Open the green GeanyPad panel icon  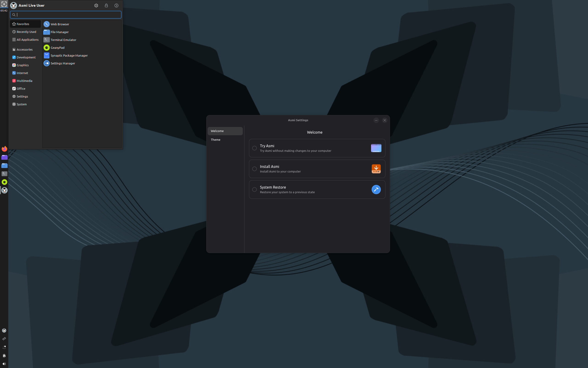4,182
